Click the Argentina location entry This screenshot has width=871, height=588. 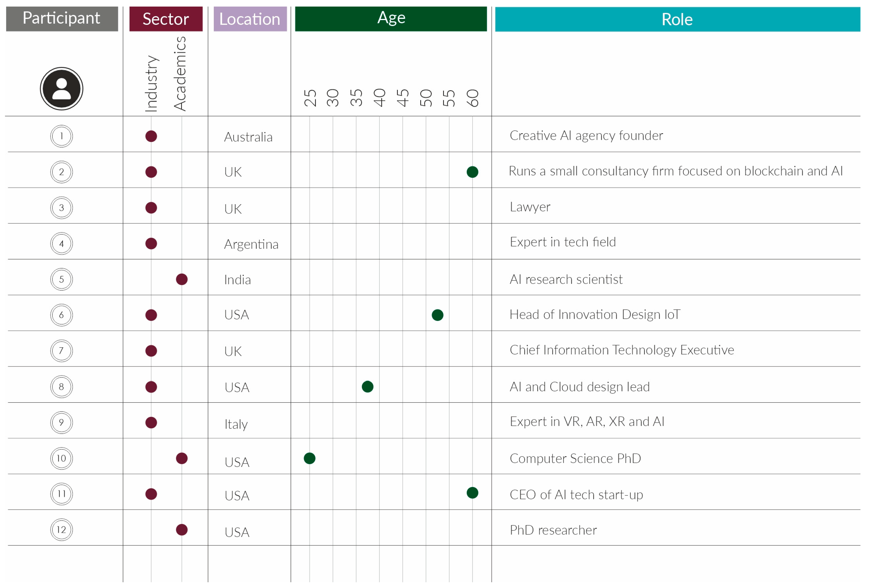click(251, 244)
